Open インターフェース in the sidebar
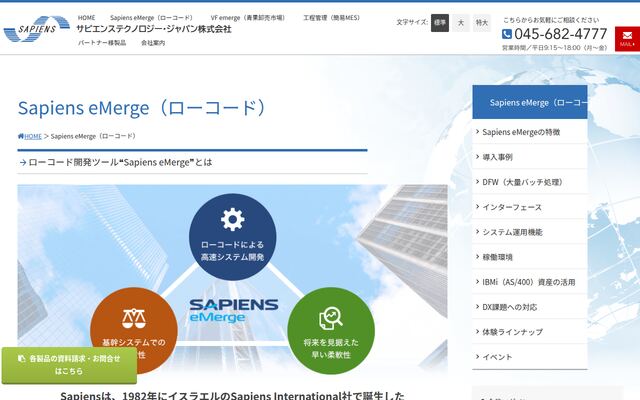 coord(530,207)
